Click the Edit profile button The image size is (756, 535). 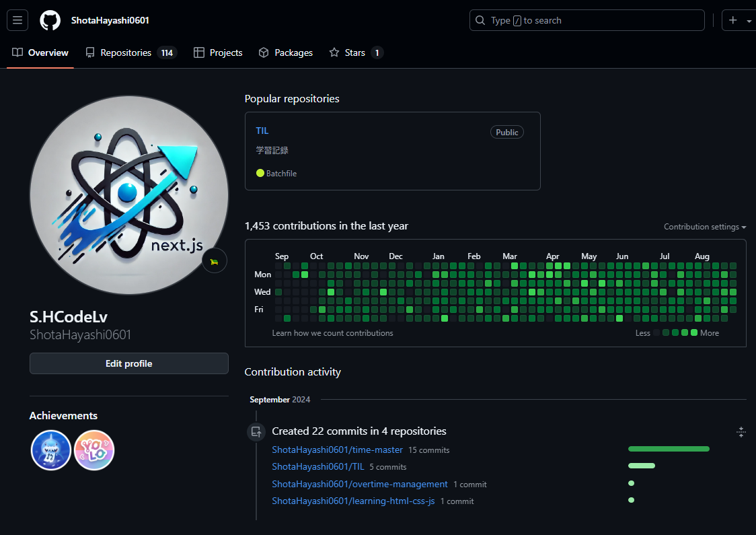point(128,364)
